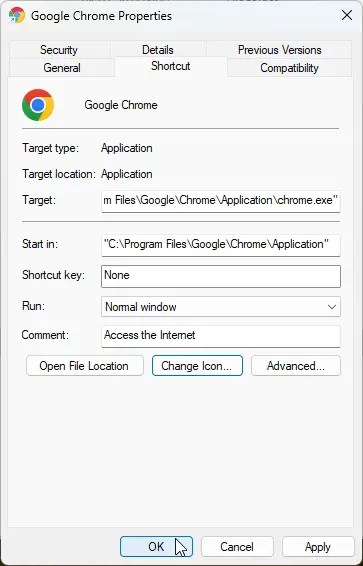Screen dimensions: 363x566
Task: Click the Apply button
Action: [x=318, y=547]
